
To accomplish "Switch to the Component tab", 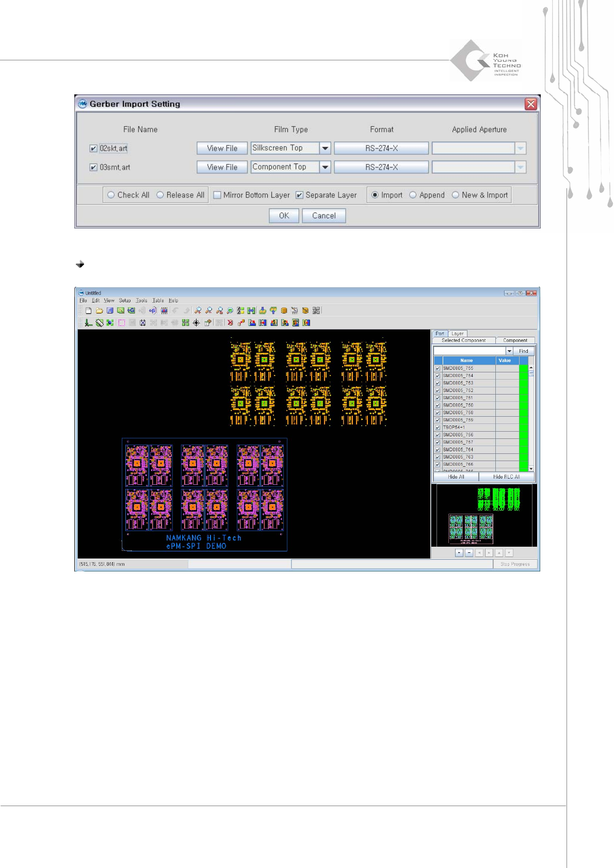I will coord(515,340).
